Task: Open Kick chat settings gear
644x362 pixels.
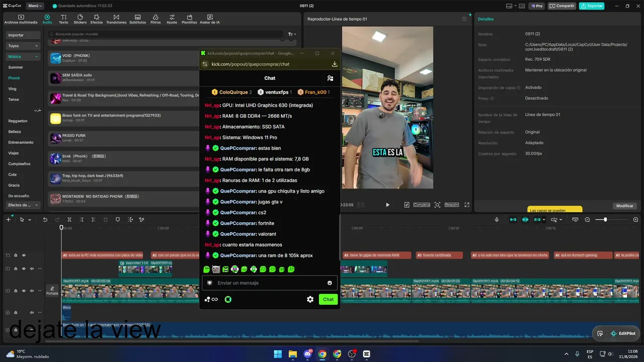Action: tap(310, 299)
